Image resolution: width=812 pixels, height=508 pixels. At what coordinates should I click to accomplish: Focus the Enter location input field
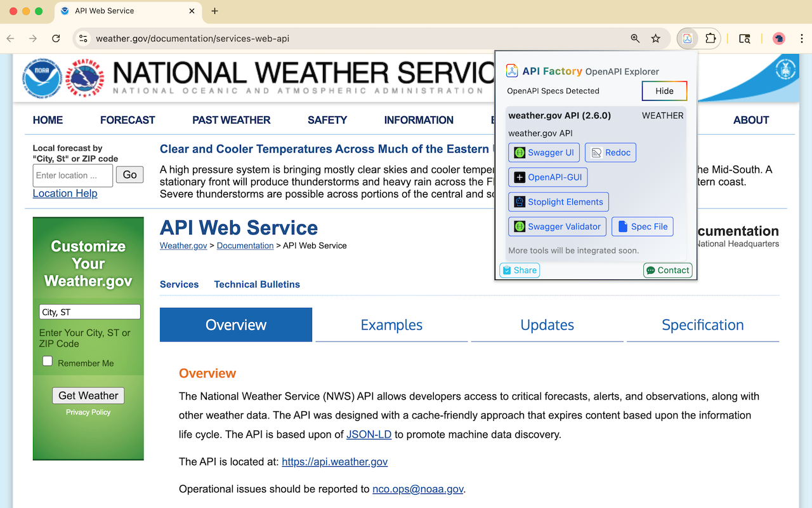tap(73, 175)
